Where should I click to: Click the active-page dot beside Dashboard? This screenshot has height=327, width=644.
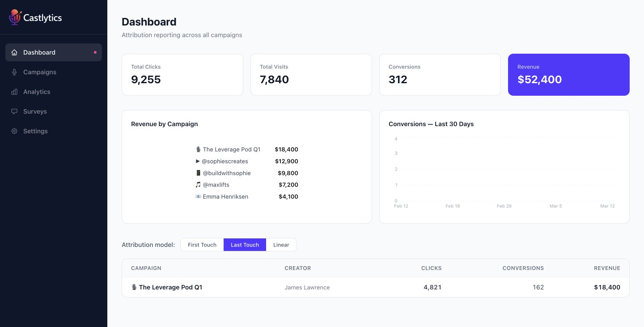click(95, 52)
